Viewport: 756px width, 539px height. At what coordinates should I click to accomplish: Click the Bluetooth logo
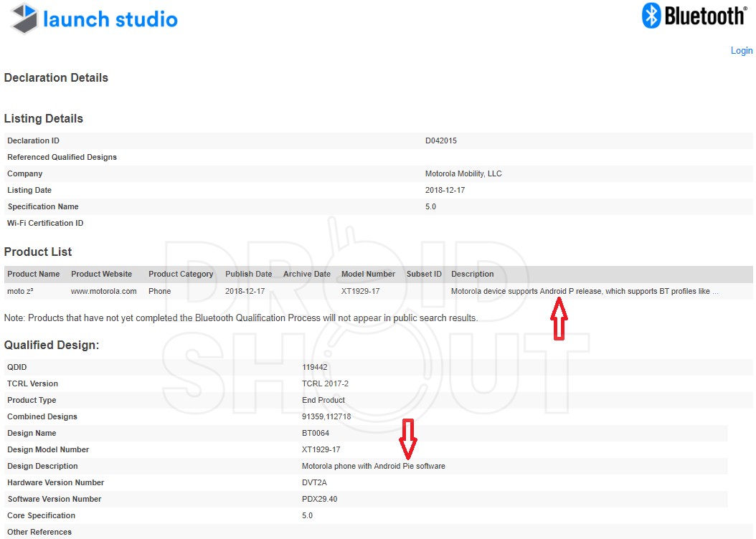tap(694, 16)
